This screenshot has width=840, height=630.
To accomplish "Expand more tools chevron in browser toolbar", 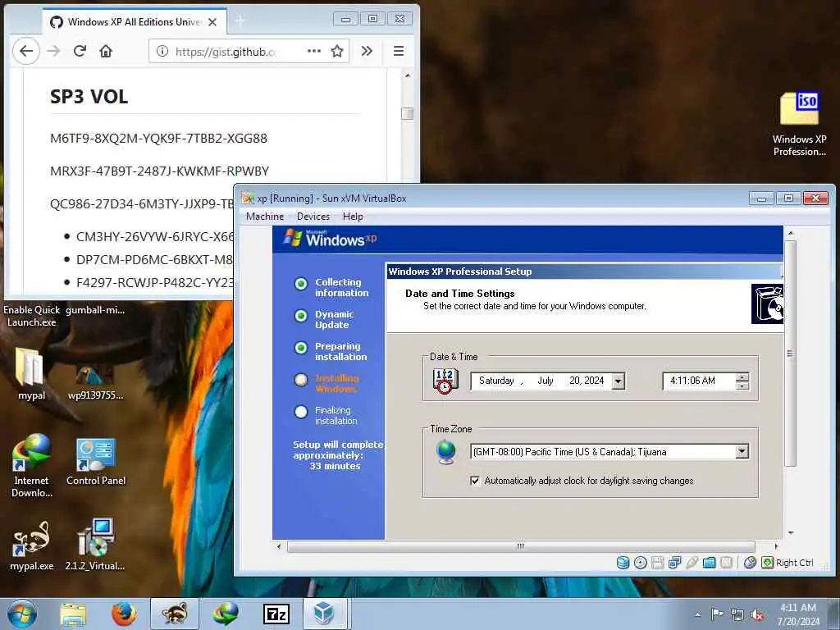I will [x=367, y=51].
